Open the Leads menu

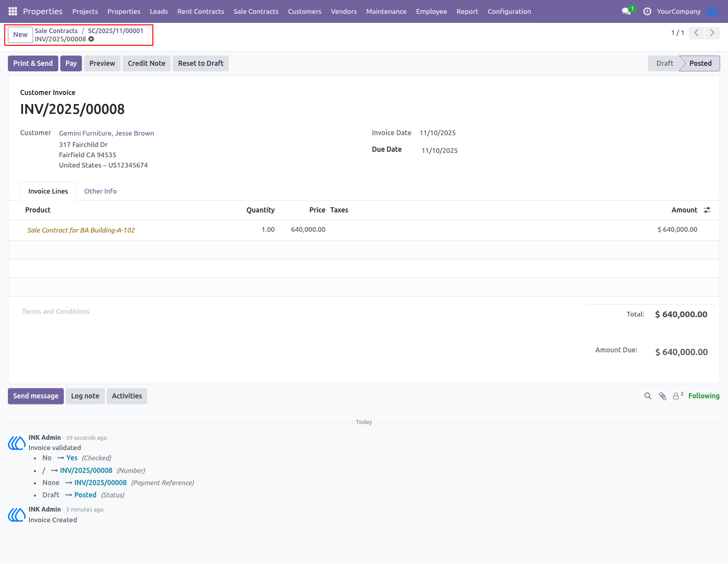159,11
